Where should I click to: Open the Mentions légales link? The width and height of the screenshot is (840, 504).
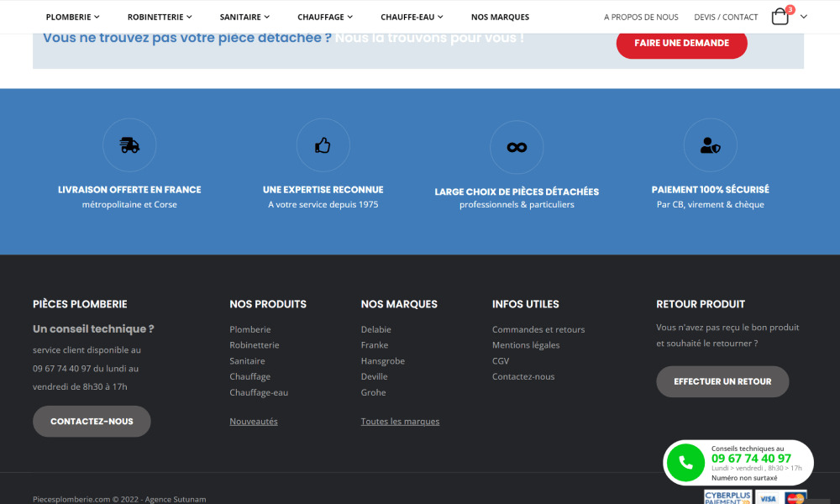tap(526, 345)
